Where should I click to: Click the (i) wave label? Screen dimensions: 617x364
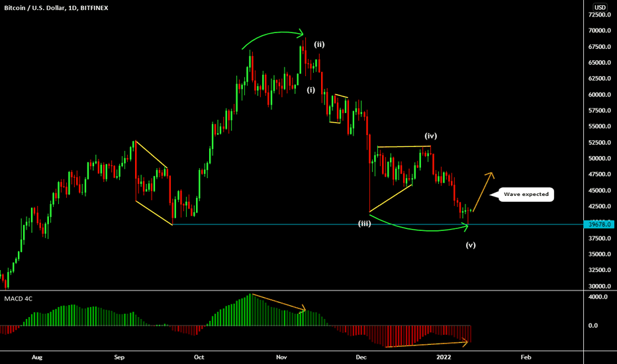[311, 90]
